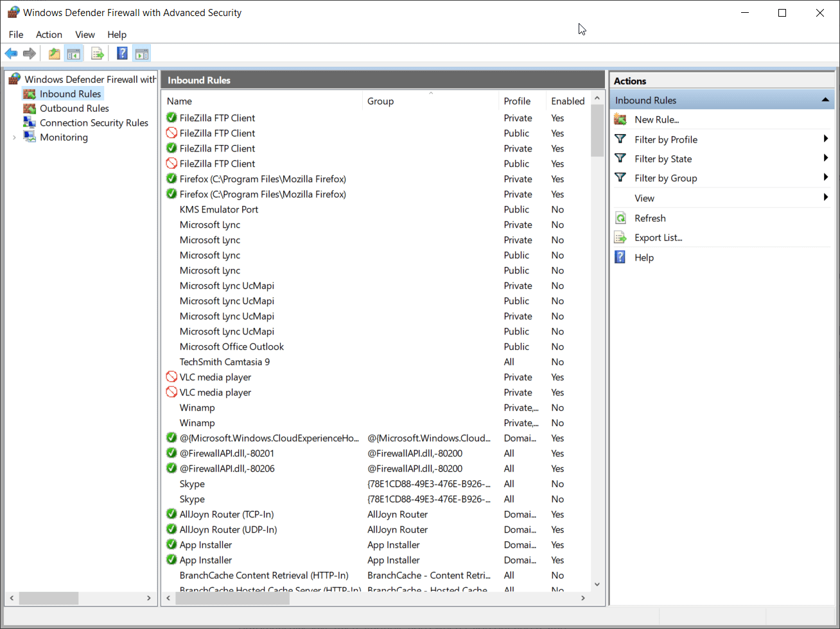Open the Help menu in menu bar
This screenshot has width=840, height=629.
pyautogui.click(x=117, y=35)
